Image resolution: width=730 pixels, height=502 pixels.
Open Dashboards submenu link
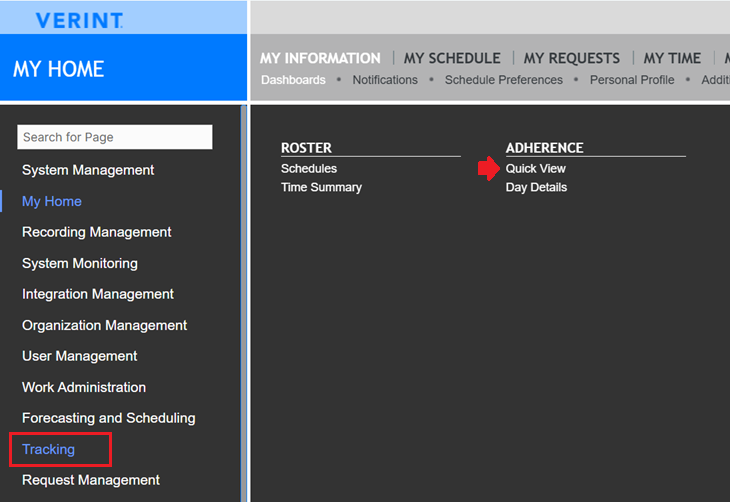pyautogui.click(x=293, y=80)
